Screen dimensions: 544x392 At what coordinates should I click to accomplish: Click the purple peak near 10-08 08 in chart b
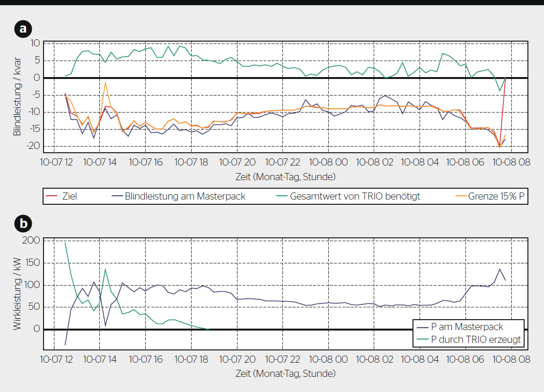500,269
